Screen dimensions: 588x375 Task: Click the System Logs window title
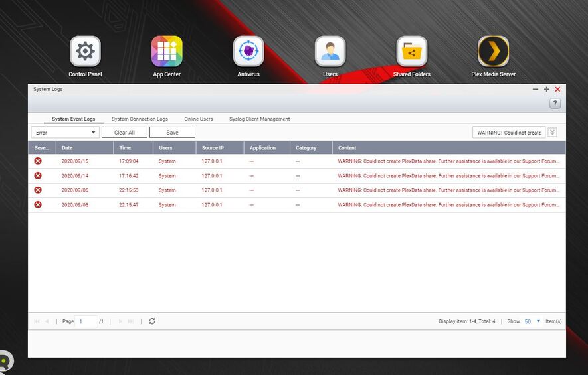tap(48, 89)
